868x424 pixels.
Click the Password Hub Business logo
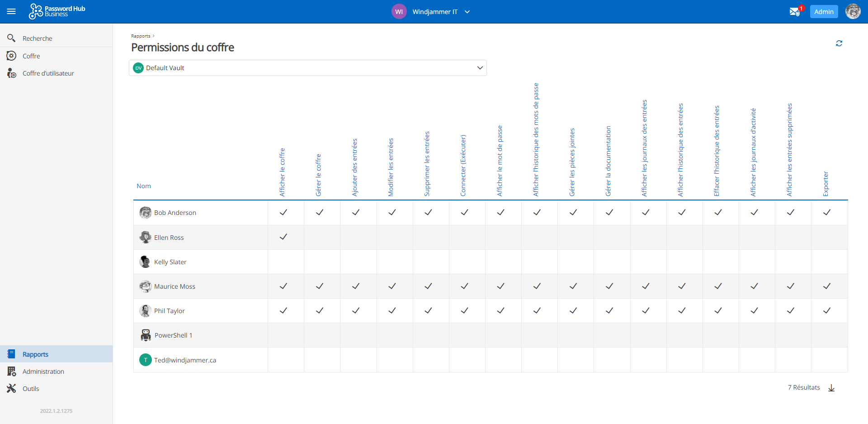[57, 11]
